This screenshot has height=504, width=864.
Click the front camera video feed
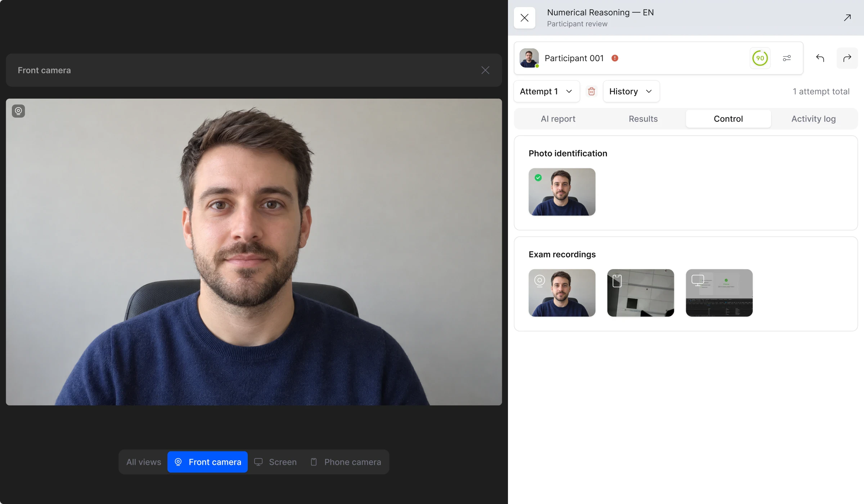254,252
